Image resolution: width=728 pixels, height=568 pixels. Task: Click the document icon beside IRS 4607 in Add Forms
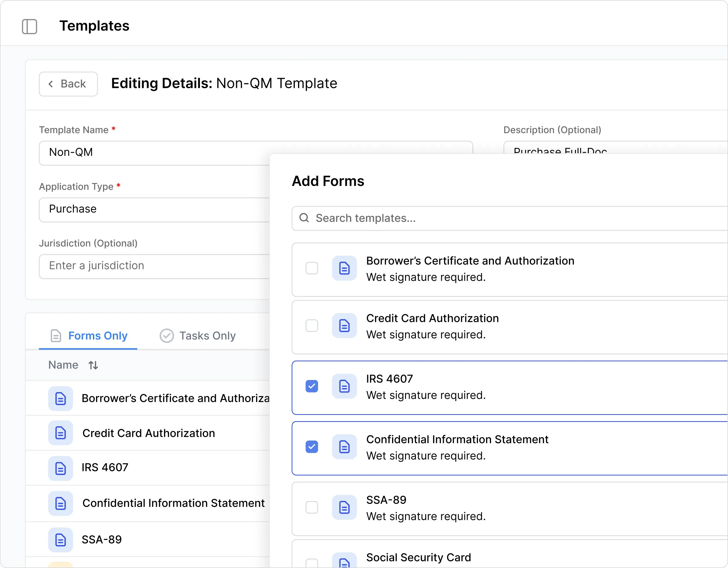coord(344,386)
